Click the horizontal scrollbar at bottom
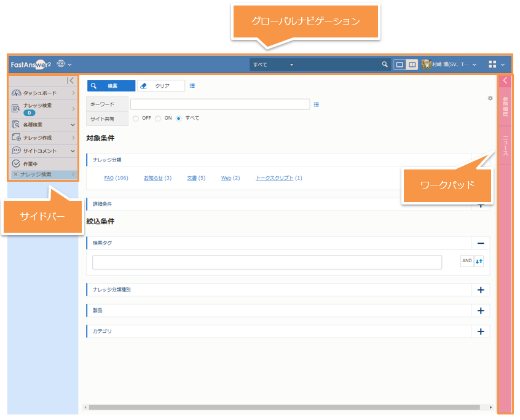Screen dimensions: 520x420 tap(283, 407)
